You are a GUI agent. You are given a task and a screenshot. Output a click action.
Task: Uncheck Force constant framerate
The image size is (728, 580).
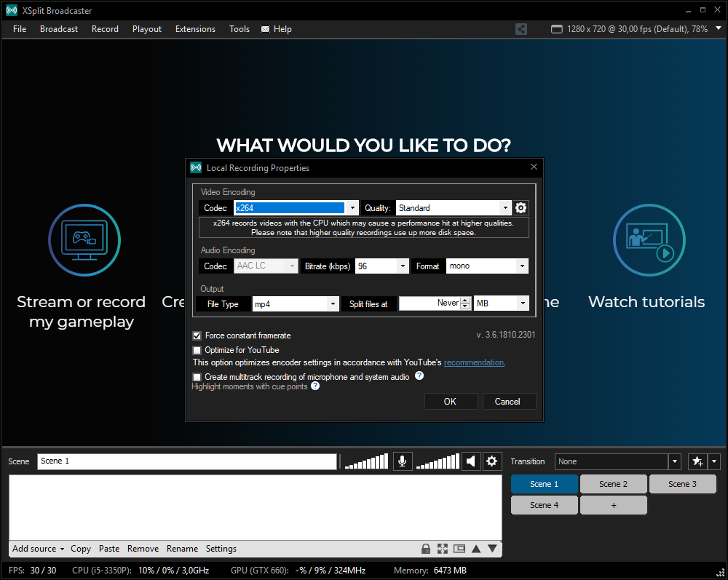pos(197,335)
